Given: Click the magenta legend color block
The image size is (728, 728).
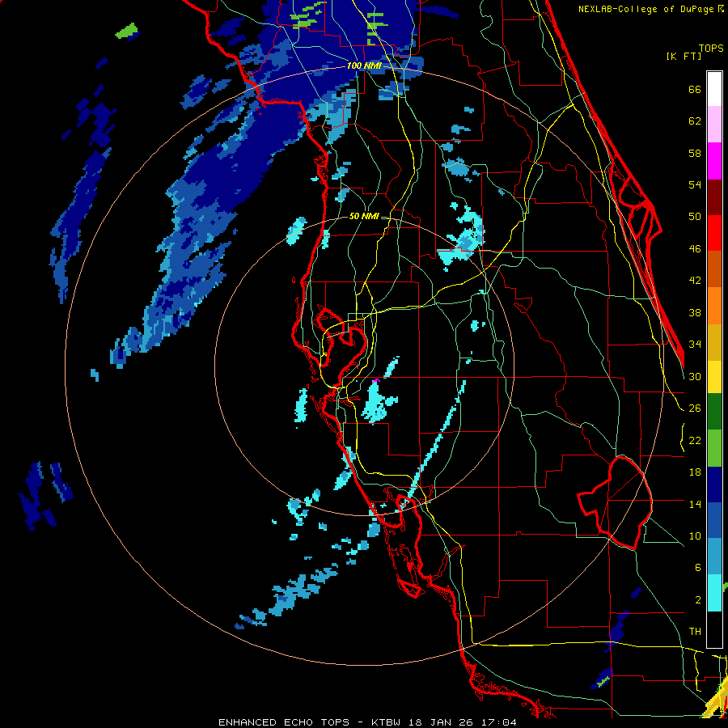Looking at the screenshot, I should click(x=714, y=161).
